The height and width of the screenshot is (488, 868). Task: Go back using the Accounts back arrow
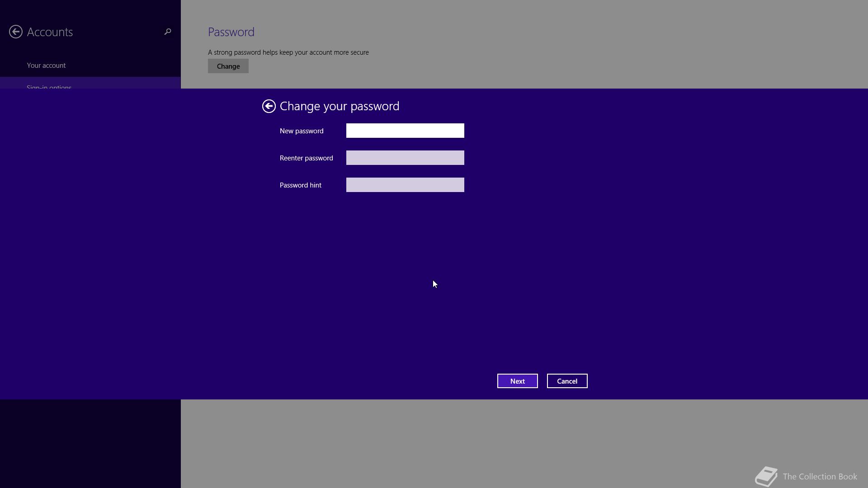(x=16, y=32)
